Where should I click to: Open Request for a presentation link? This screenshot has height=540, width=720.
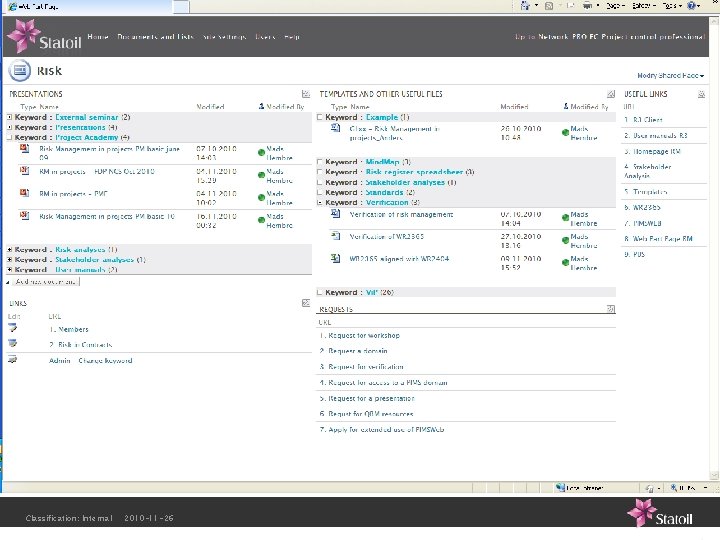click(x=371, y=398)
